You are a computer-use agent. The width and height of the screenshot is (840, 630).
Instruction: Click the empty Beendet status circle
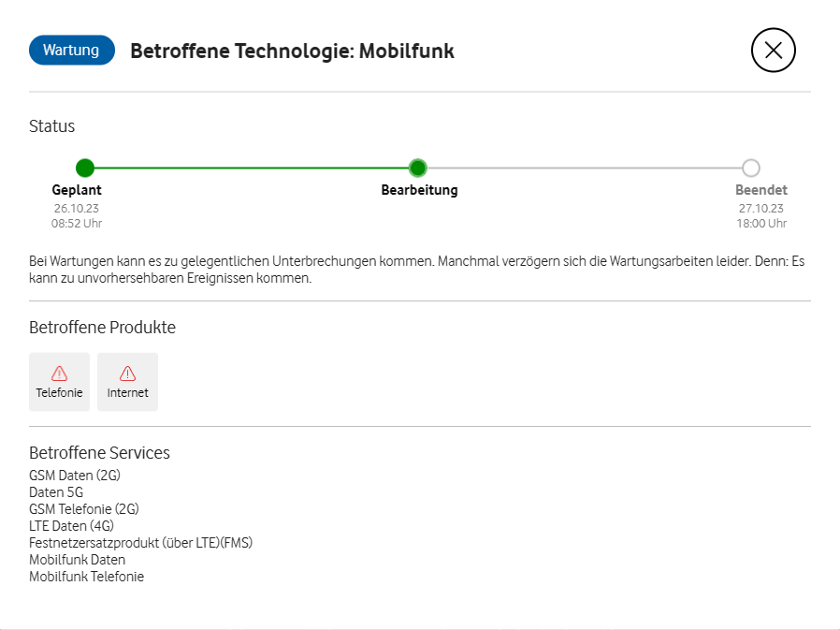tap(750, 168)
